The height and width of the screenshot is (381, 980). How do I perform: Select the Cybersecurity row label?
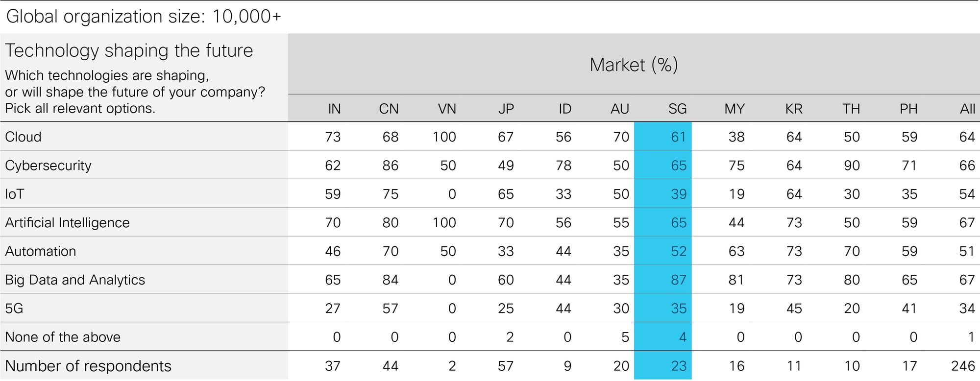point(48,166)
